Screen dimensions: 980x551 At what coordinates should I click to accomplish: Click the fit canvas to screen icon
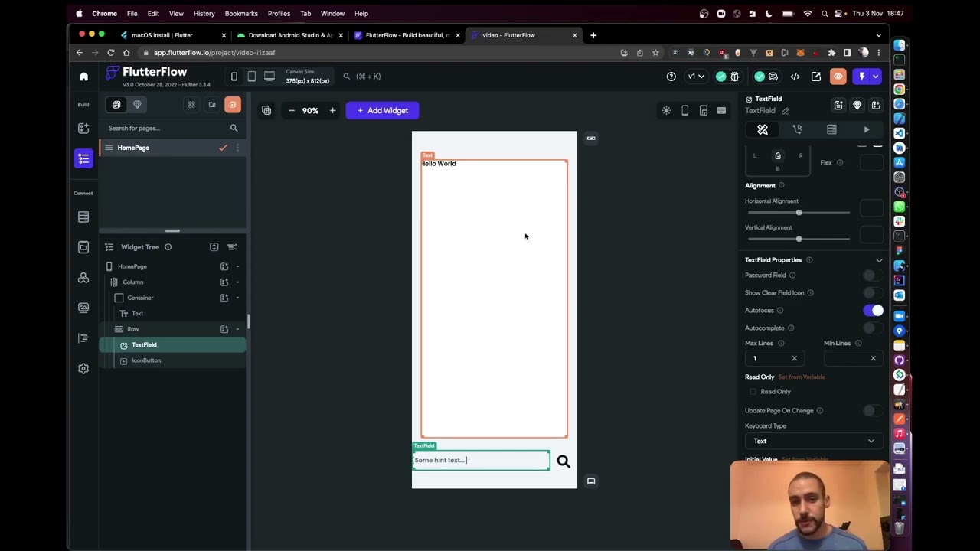(266, 111)
